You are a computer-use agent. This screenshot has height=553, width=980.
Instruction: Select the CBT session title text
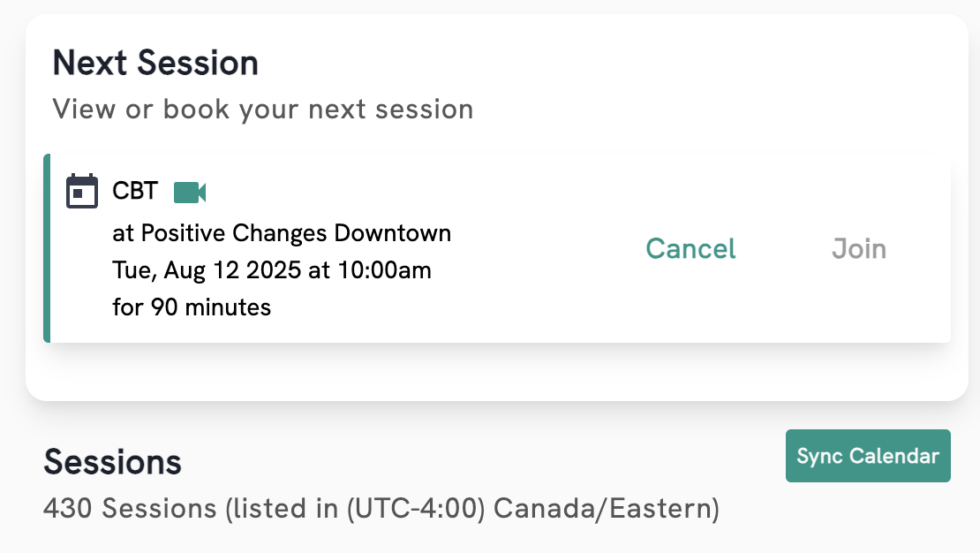click(135, 191)
